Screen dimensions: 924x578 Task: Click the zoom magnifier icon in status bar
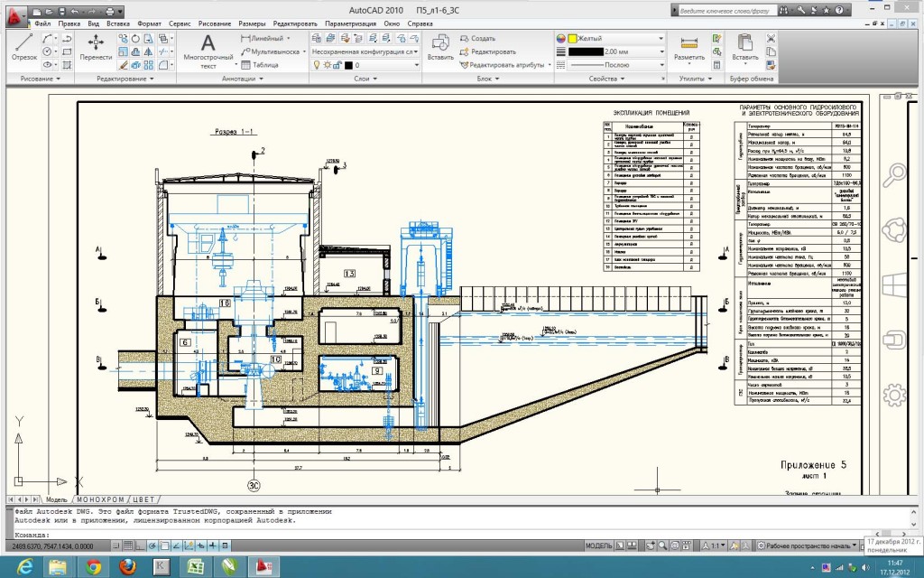[663, 546]
